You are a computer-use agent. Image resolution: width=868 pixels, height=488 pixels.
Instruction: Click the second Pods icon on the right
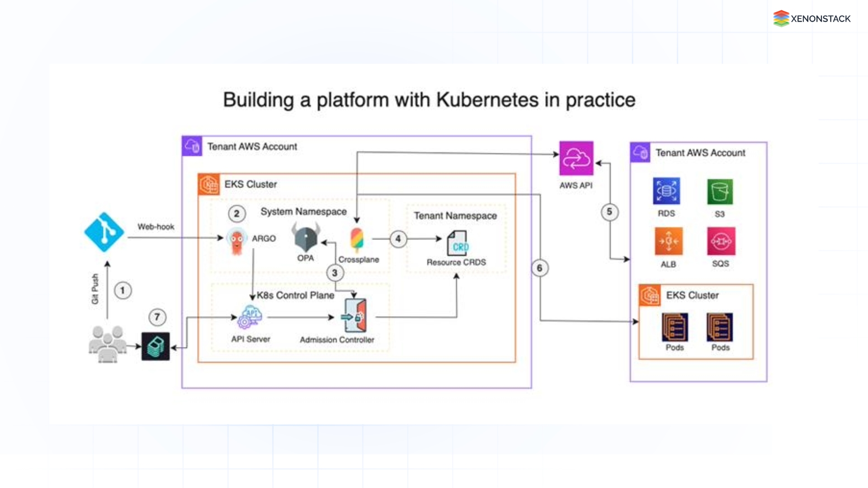point(720,327)
